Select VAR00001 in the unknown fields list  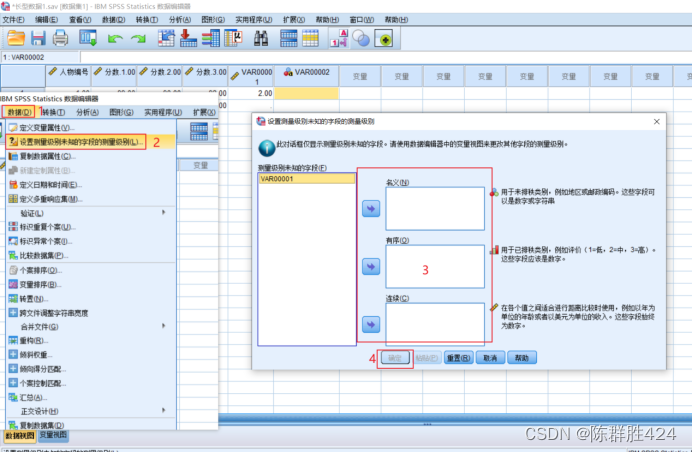[x=307, y=179]
